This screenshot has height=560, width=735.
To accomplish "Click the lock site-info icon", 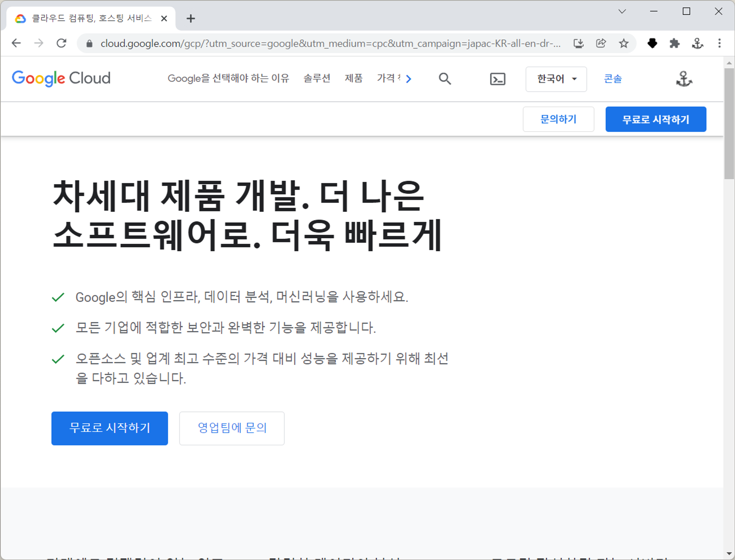I will point(89,44).
